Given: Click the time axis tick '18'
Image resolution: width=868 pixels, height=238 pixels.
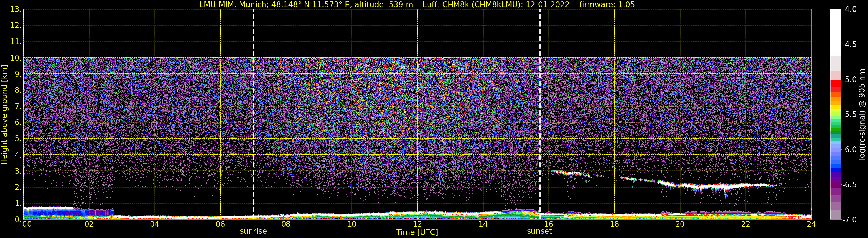Looking at the screenshot, I should (615, 224).
